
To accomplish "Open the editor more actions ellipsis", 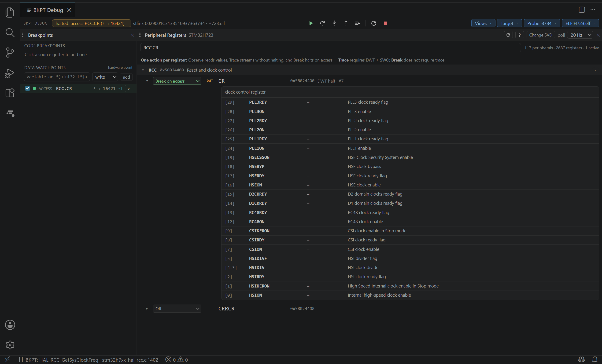I will [x=593, y=10].
